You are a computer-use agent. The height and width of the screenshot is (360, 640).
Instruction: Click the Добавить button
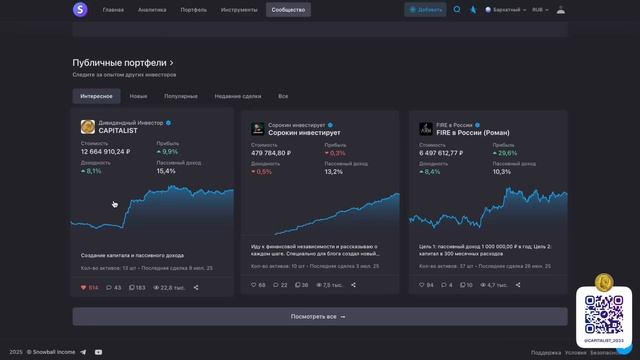[x=425, y=10]
